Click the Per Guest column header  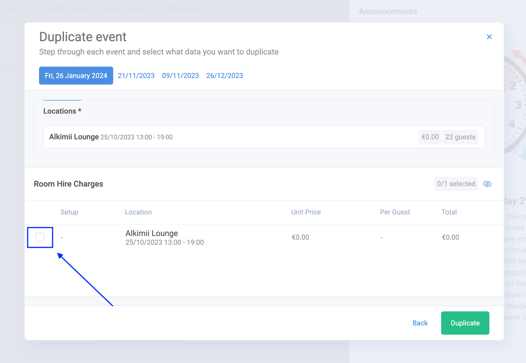click(x=395, y=212)
